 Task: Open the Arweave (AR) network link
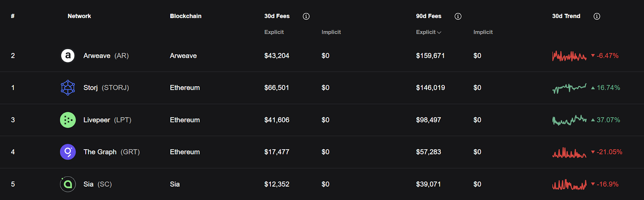105,56
